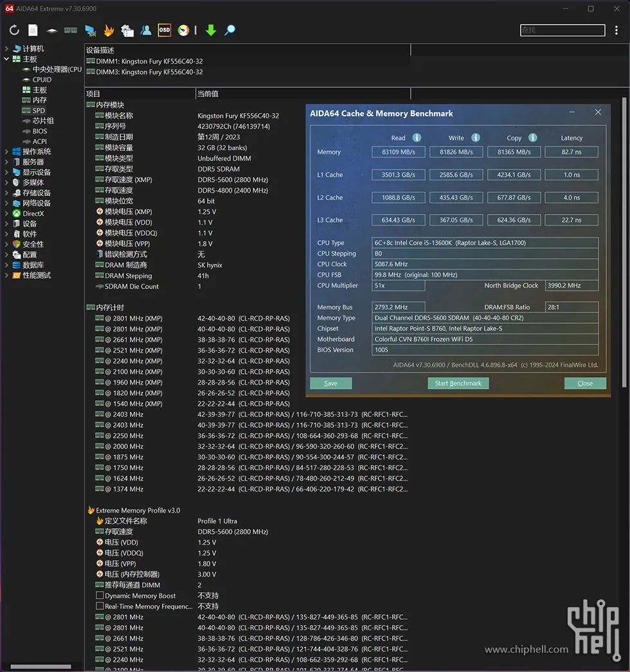630x672 pixels.
Task: Click the Profile 1 Ultra value
Action: [x=217, y=521]
